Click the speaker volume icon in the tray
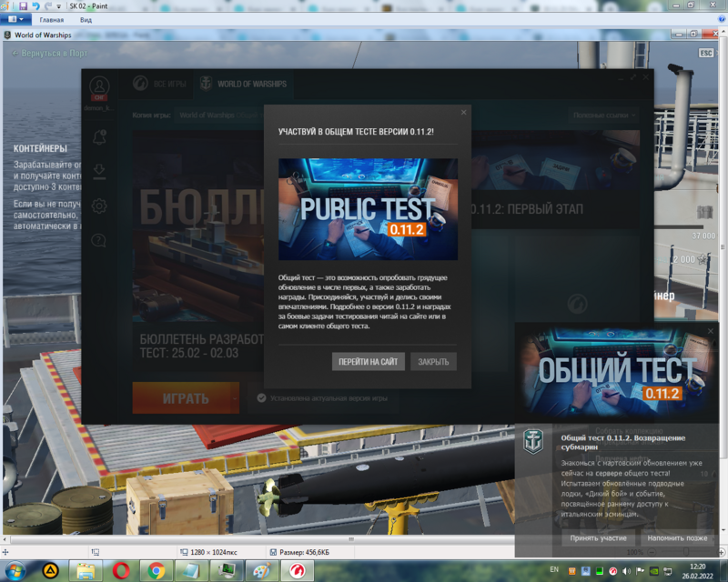 pyautogui.click(x=626, y=571)
